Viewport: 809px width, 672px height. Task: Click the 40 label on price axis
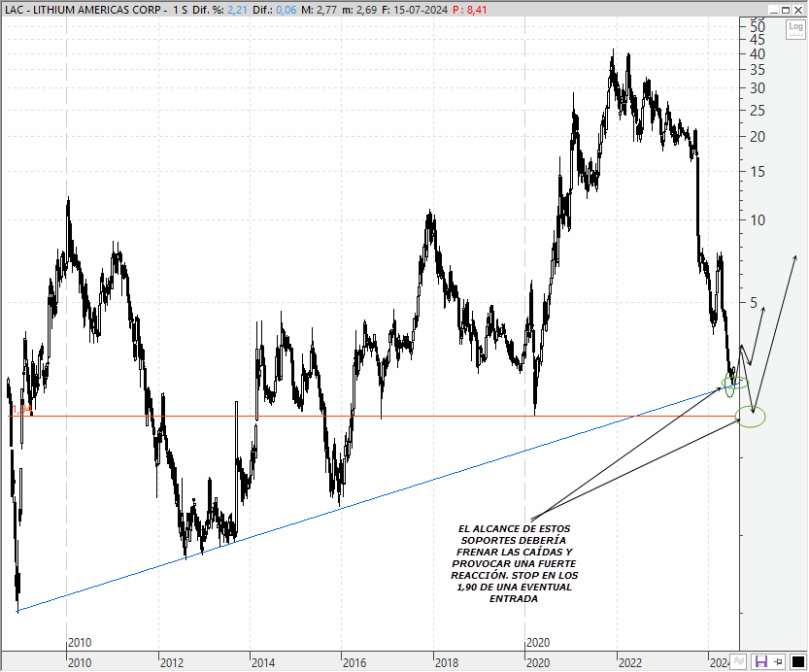coord(758,54)
